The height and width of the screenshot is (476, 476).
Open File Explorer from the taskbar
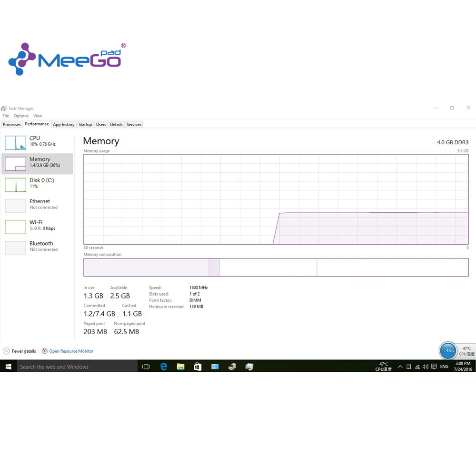click(180, 367)
